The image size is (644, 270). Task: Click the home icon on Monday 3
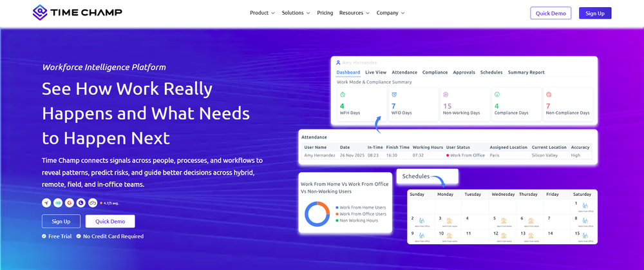(x=450, y=220)
